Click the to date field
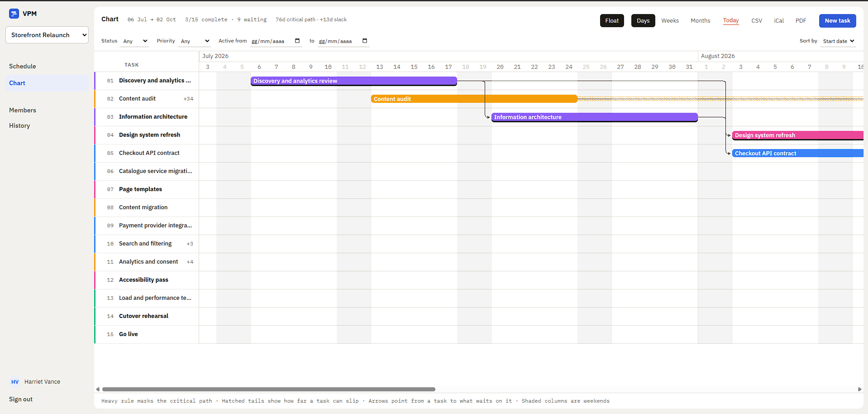Screen dimensions: 868x414 click(343, 41)
